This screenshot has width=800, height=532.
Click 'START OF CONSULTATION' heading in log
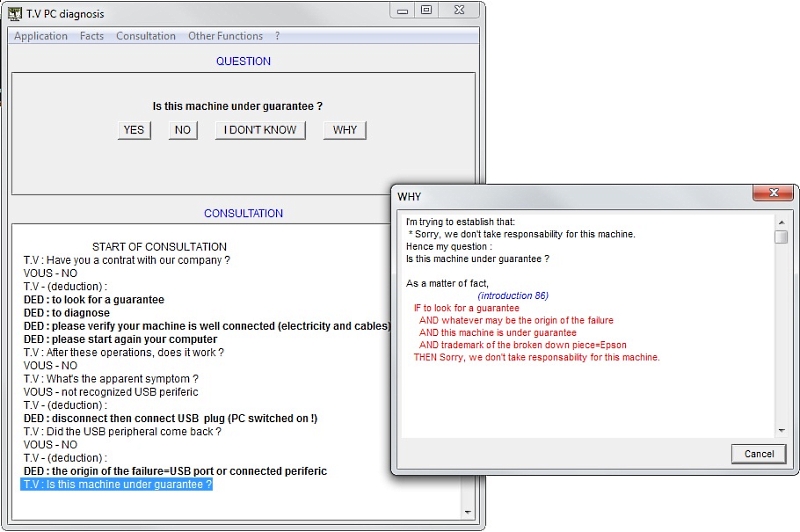pyautogui.click(x=159, y=247)
